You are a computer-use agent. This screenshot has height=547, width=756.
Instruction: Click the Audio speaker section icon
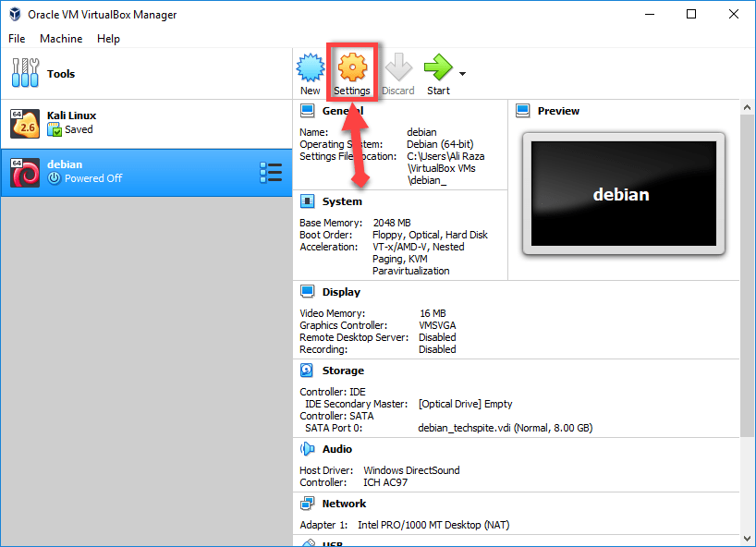[308, 449]
